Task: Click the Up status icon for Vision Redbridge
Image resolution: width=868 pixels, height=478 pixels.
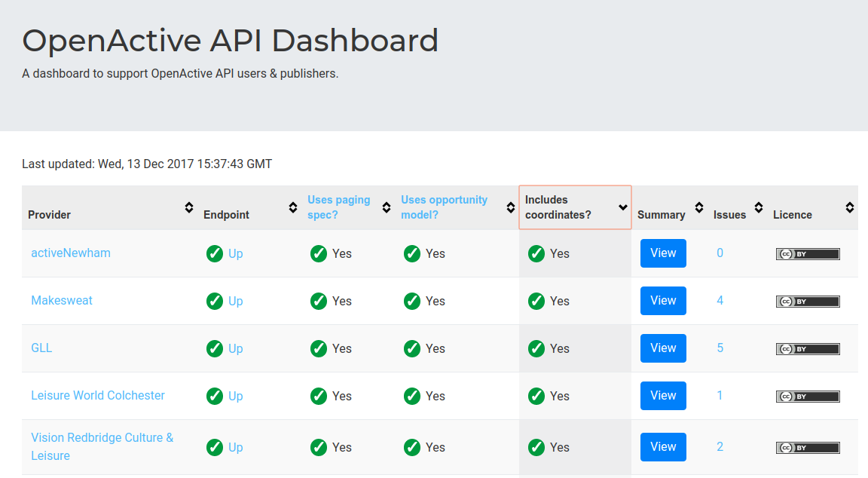Action: click(x=215, y=446)
